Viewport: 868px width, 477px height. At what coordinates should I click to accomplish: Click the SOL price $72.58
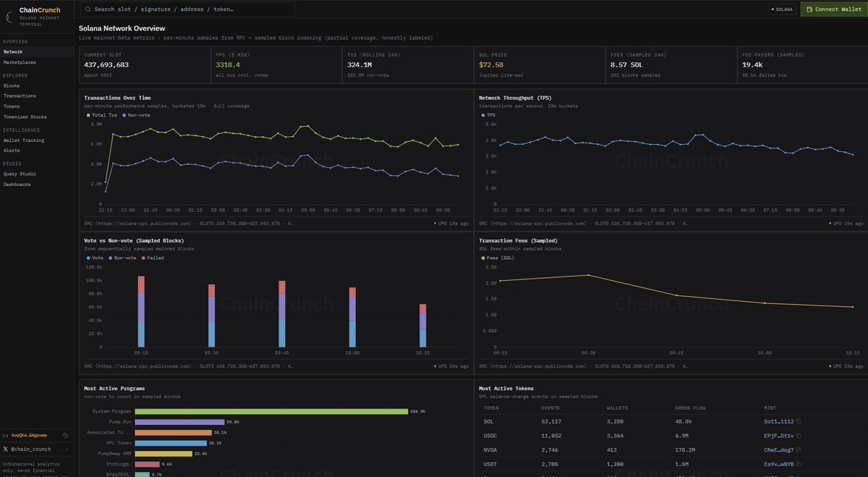(490, 64)
